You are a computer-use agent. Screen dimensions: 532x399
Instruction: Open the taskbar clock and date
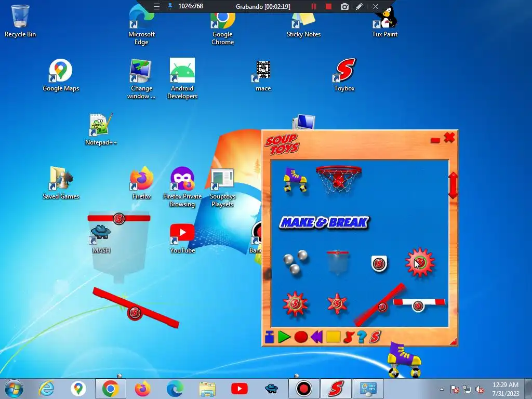[506, 389]
